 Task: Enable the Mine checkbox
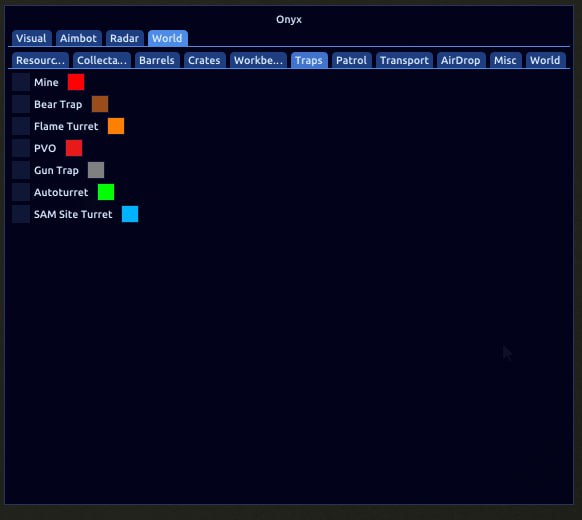21,82
